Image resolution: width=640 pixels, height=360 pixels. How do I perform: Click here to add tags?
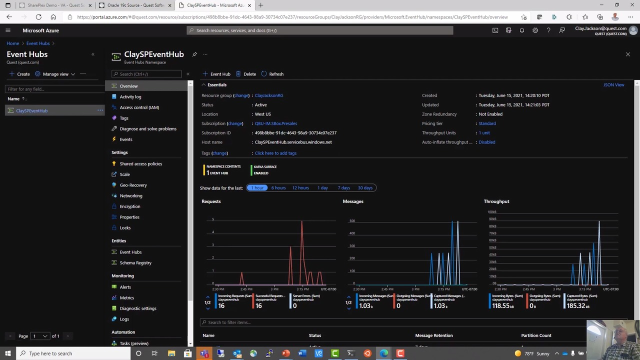(x=276, y=153)
